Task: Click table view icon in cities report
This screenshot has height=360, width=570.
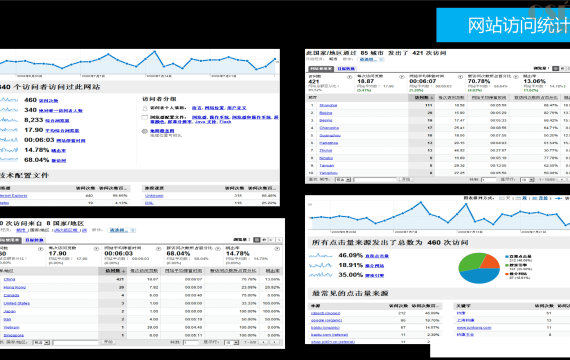Action: tap(555, 68)
